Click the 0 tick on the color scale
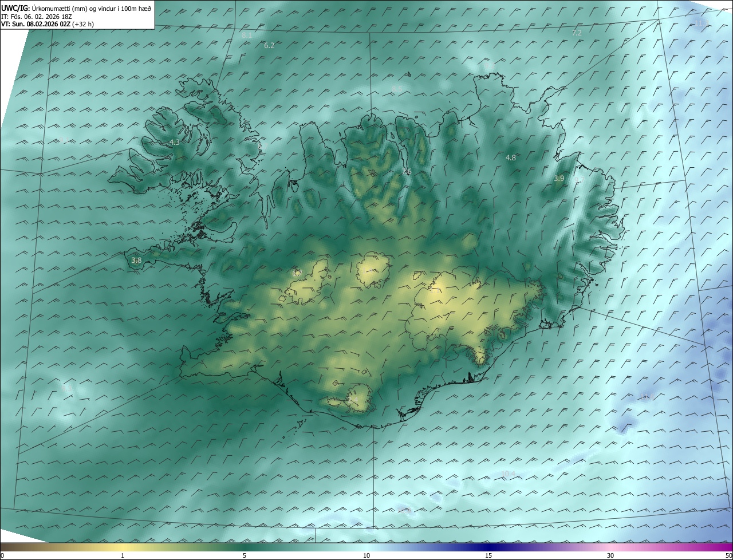This screenshot has width=733, height=560. tap(2, 555)
